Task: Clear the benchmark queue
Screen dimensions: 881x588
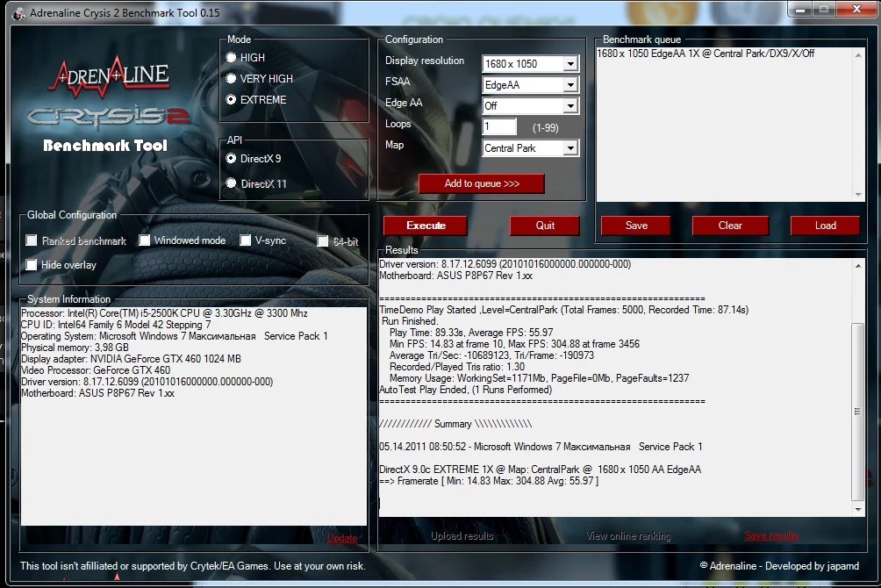Action: pos(730,226)
